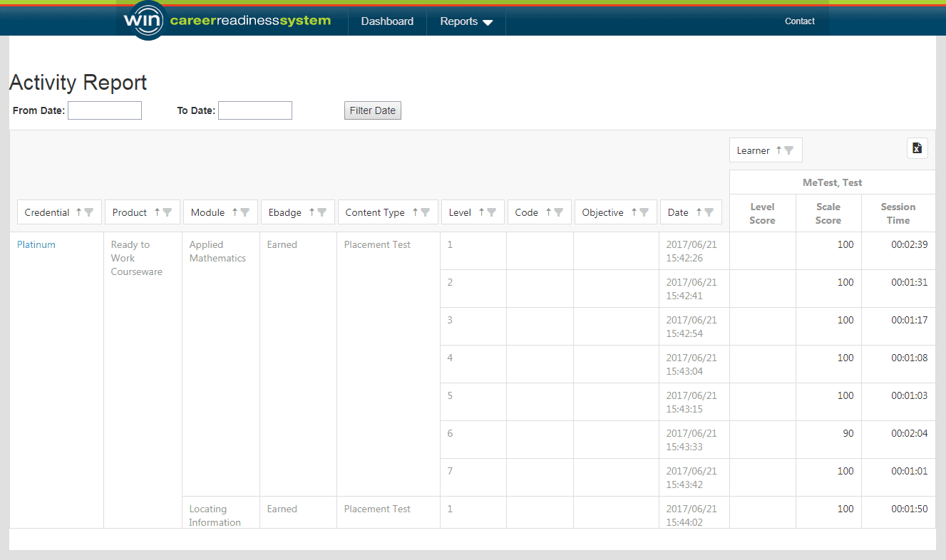Click the WIN logo

pyautogui.click(x=143, y=20)
